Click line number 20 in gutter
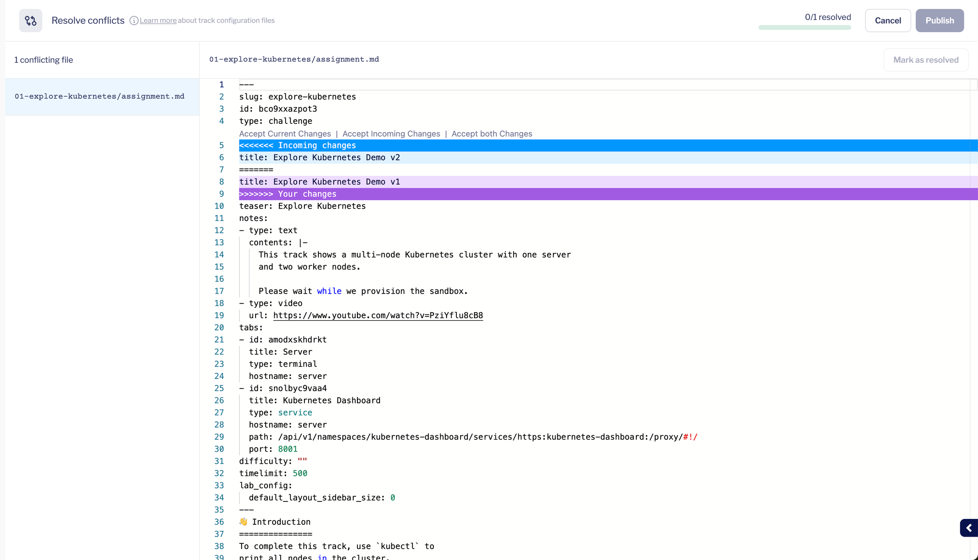This screenshot has height=560, width=978. (x=219, y=328)
